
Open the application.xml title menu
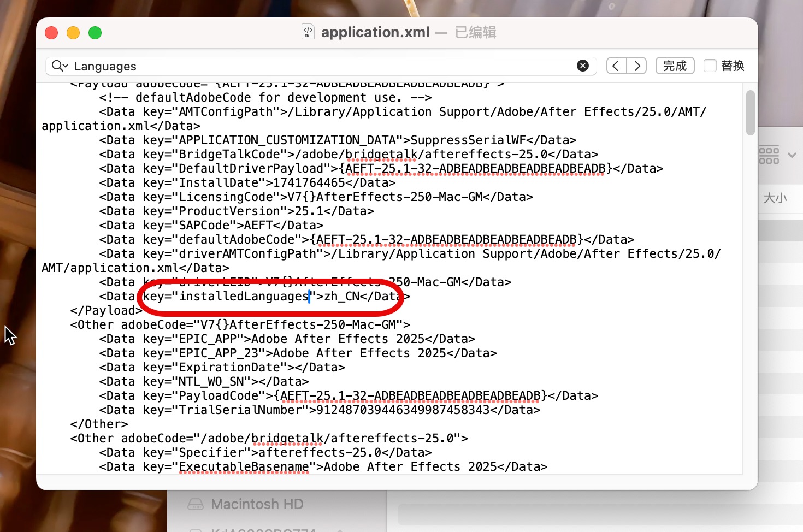[x=375, y=32]
